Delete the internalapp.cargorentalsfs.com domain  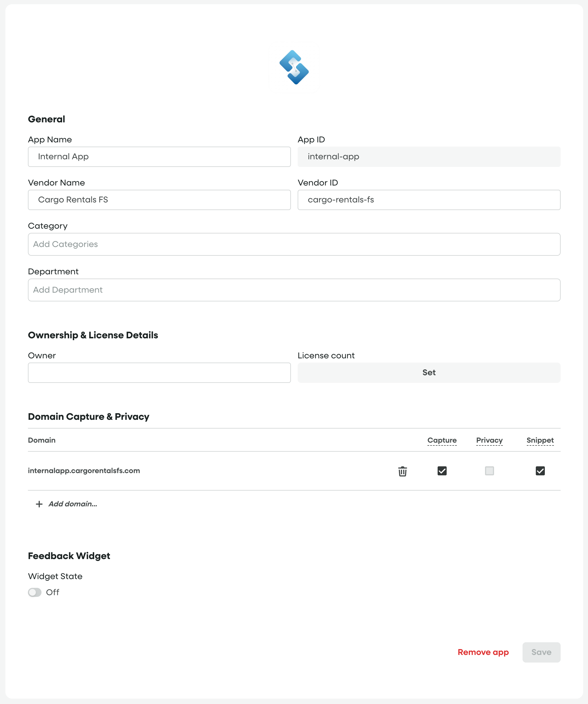(402, 471)
